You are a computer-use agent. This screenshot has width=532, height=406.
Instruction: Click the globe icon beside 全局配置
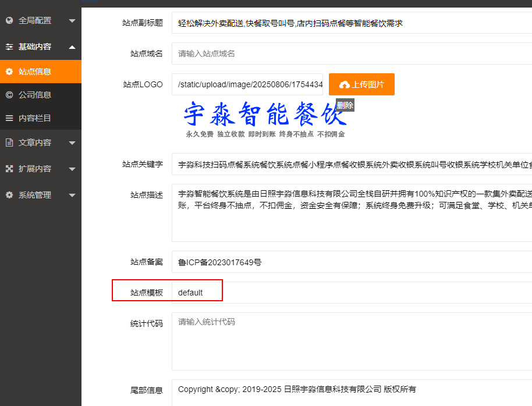tap(9, 20)
